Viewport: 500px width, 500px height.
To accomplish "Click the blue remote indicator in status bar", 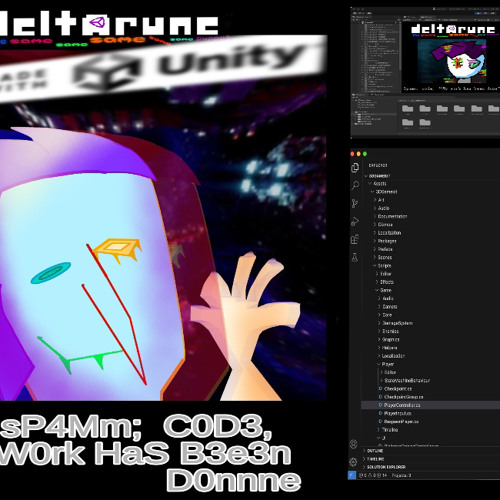I will pyautogui.click(x=352, y=475).
